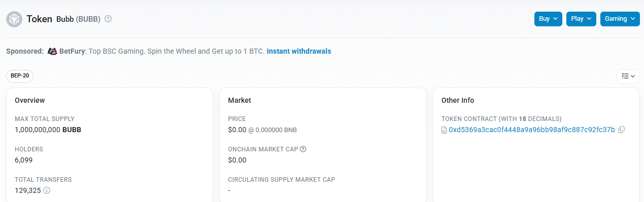Click the BEP-20 tag badge

tap(20, 76)
